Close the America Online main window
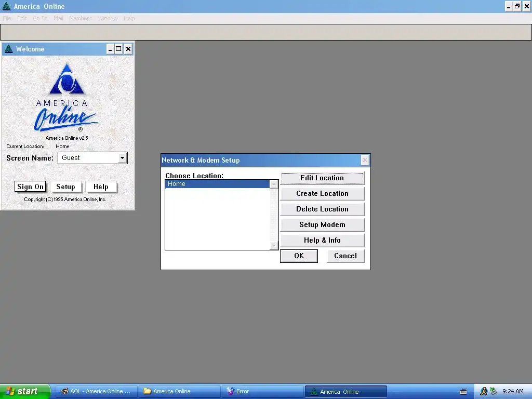This screenshot has width=532, height=399. (x=527, y=6)
